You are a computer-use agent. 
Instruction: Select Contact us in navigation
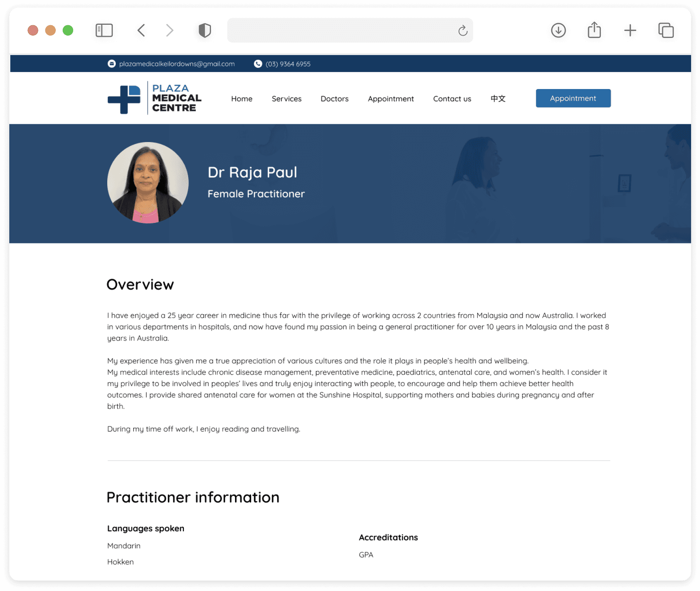point(452,99)
